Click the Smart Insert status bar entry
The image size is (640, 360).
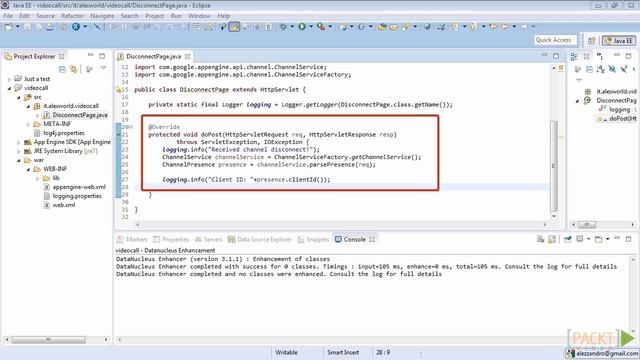tap(343, 352)
